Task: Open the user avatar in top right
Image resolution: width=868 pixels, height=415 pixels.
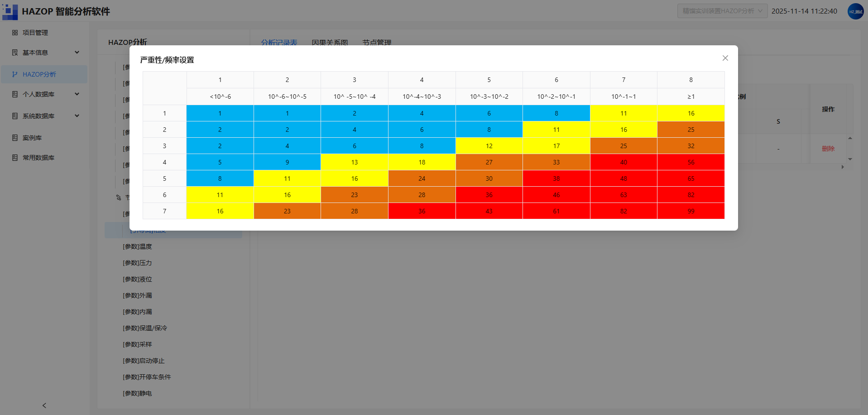Action: click(x=855, y=11)
